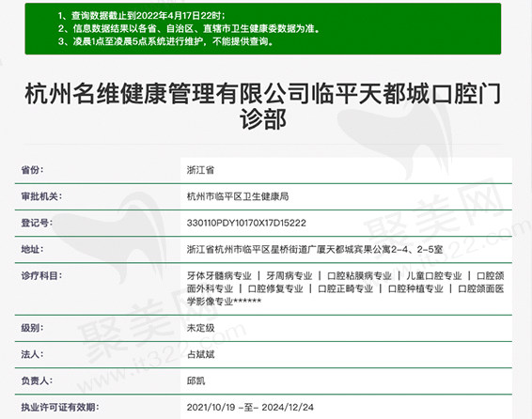Click the 级别 field label
This screenshot has width=532, height=419.
(32, 328)
